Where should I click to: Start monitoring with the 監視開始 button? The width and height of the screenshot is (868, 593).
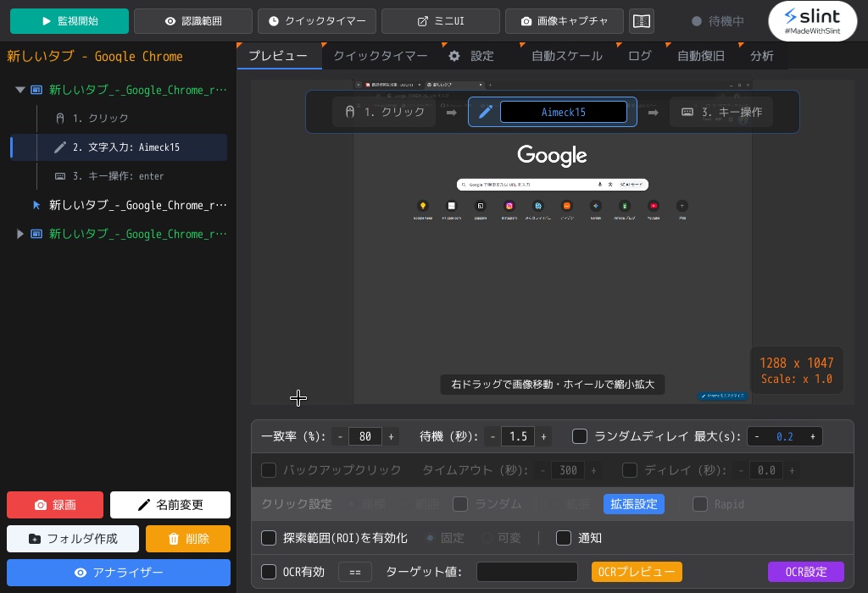[x=70, y=21]
